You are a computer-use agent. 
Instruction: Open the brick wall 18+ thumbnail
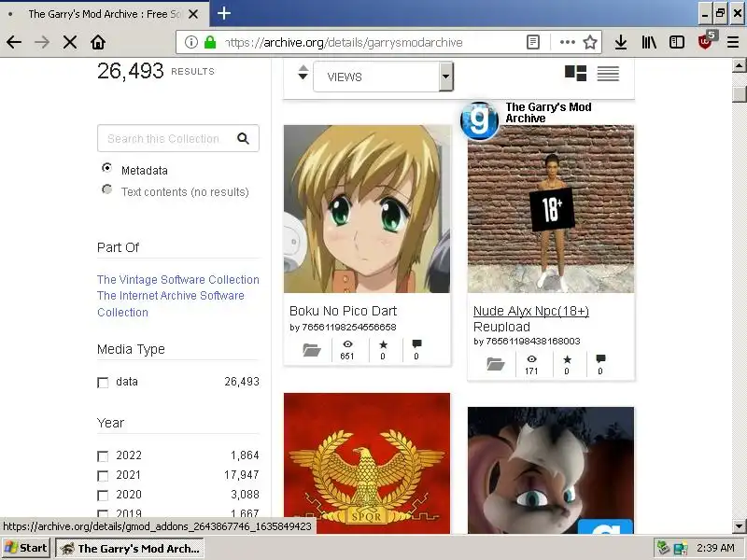click(x=551, y=209)
